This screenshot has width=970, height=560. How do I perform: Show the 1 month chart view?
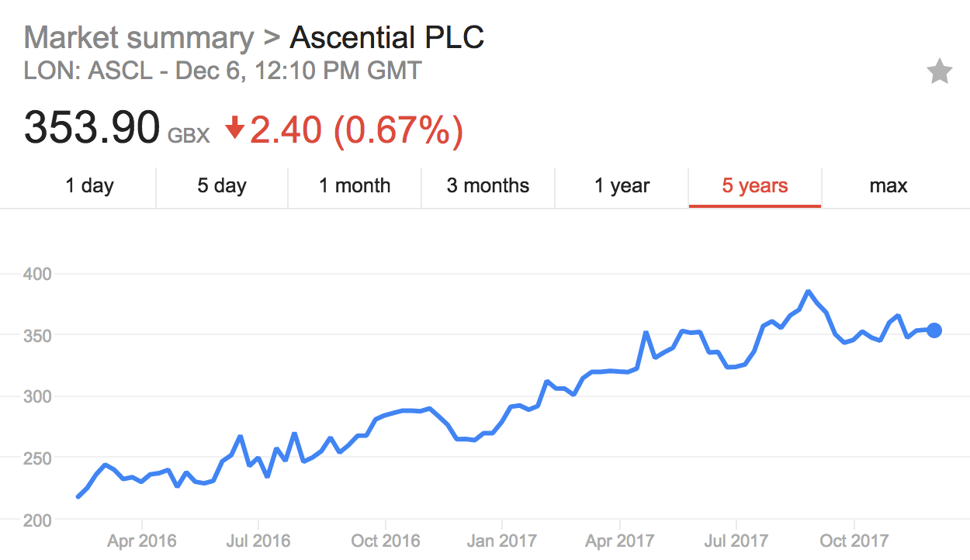[355, 186]
